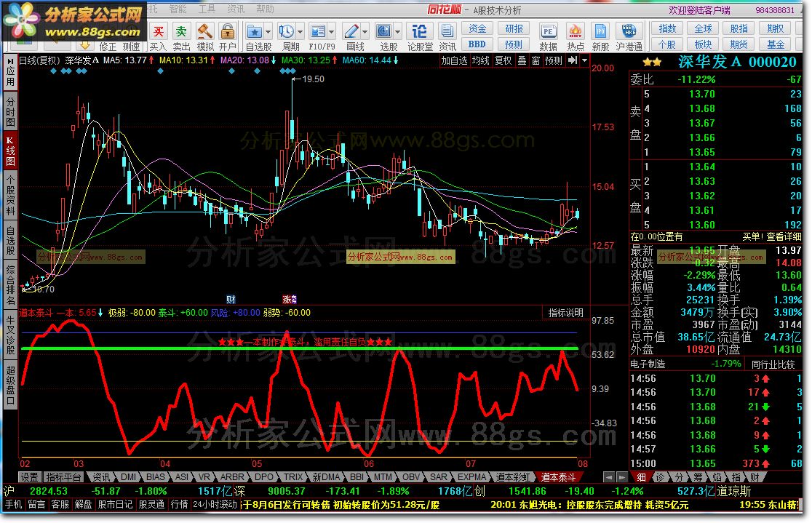812x523 pixels.
Task: Click the 资金 button
Action: click(477, 28)
